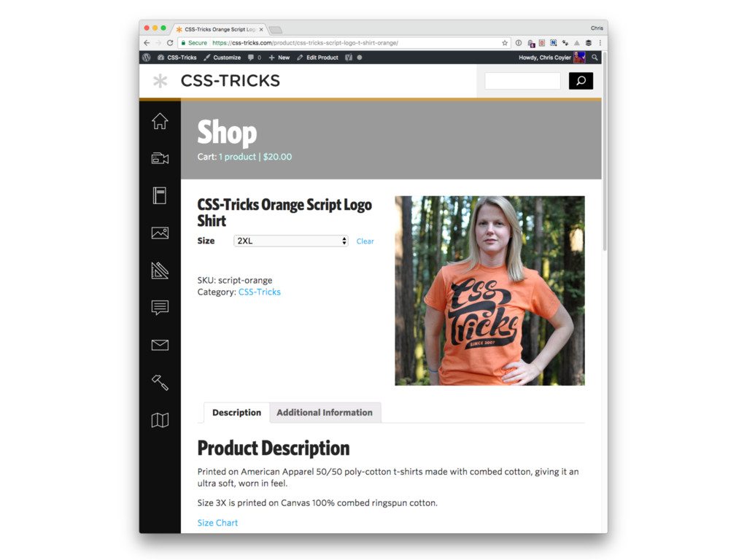Click the black search magnifier button
The width and height of the screenshot is (747, 560).
(x=581, y=81)
